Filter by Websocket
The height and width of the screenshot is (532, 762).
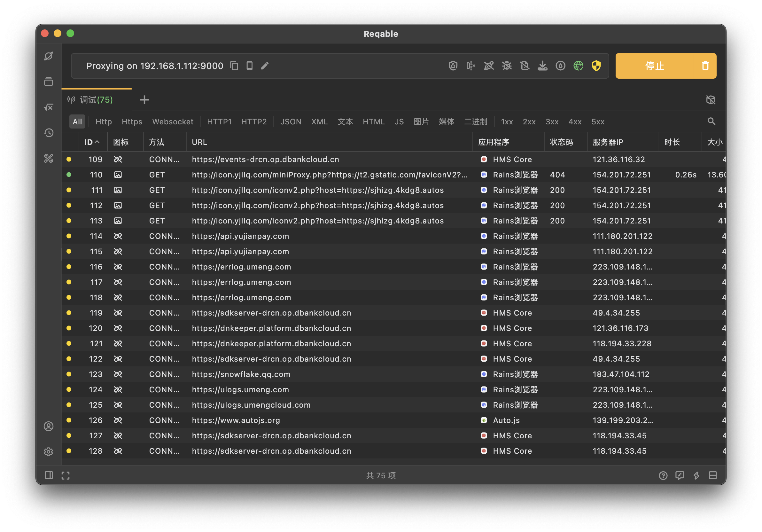coord(173,122)
